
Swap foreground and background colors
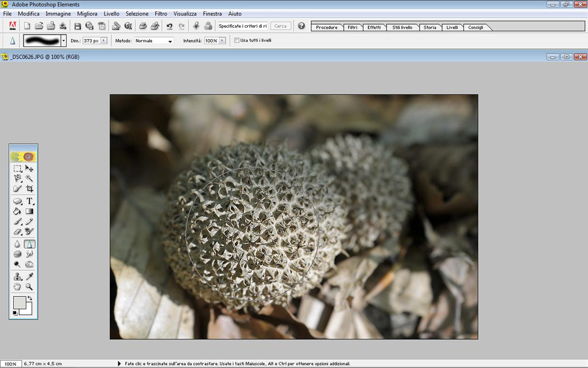(30, 298)
